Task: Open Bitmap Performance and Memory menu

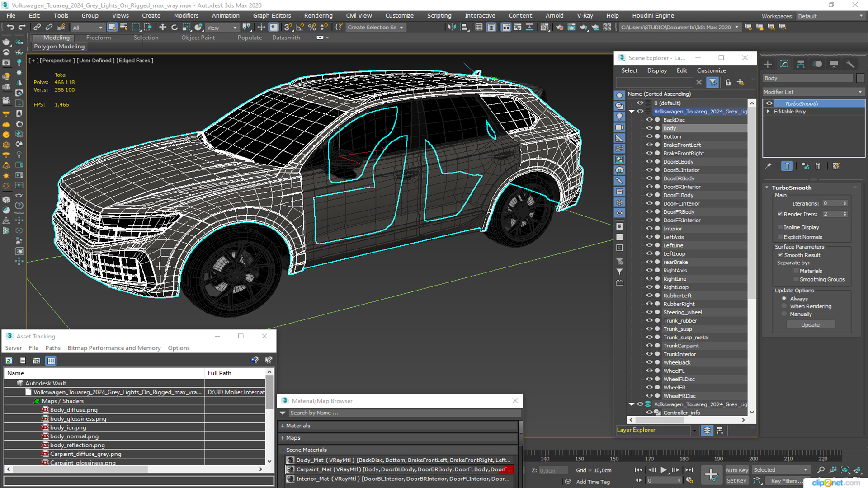Action: [x=114, y=348]
